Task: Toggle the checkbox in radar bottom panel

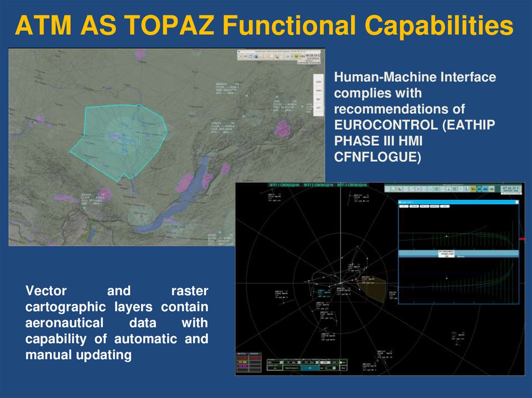Action: click(341, 362)
